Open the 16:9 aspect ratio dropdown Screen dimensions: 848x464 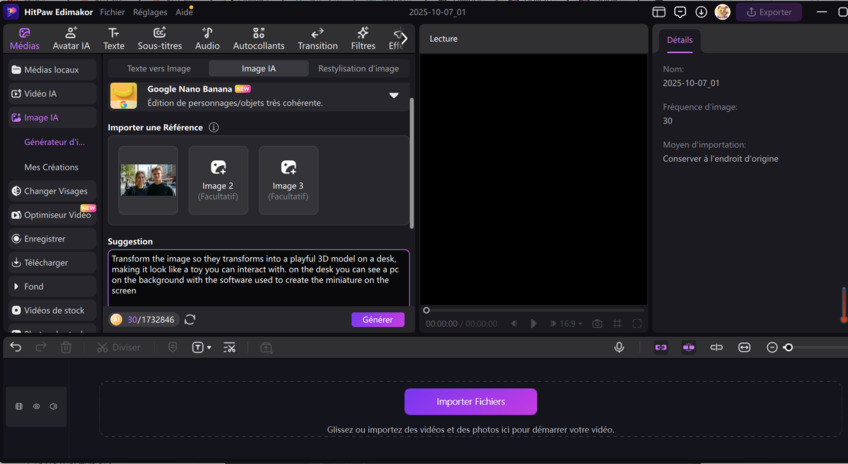pyautogui.click(x=570, y=324)
